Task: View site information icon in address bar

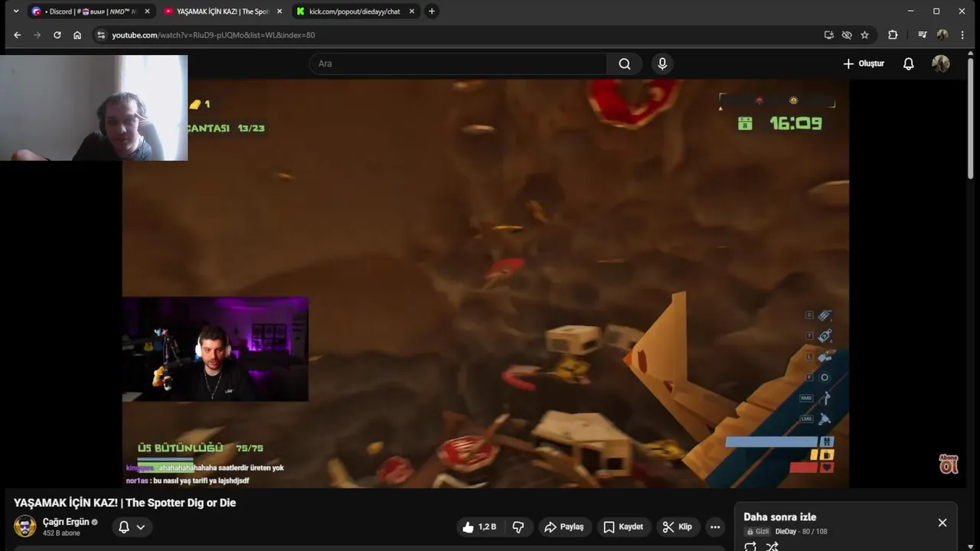Action: point(100,35)
